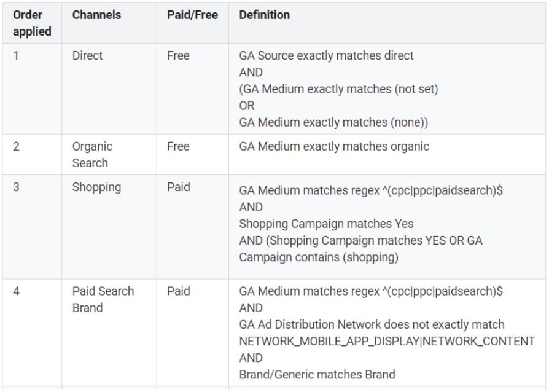Click order number 4 cell
Screen dimensions: 549x392
coord(16,291)
